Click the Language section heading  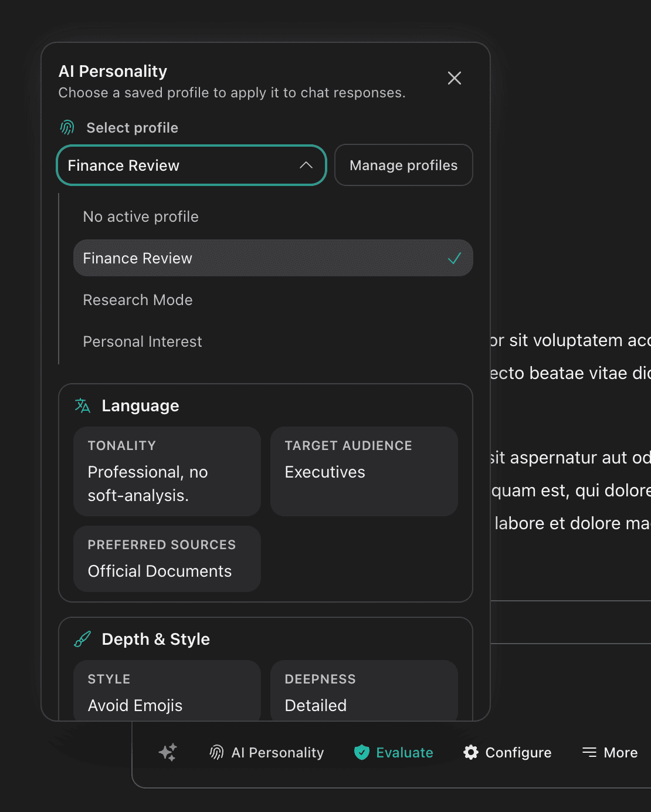pos(140,405)
